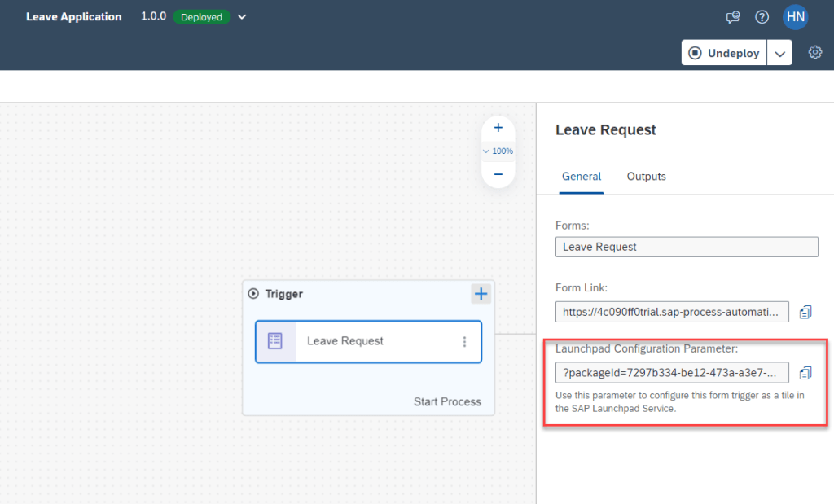Select the Leave Request trigger card
This screenshot has width=834, height=504.
tap(367, 341)
